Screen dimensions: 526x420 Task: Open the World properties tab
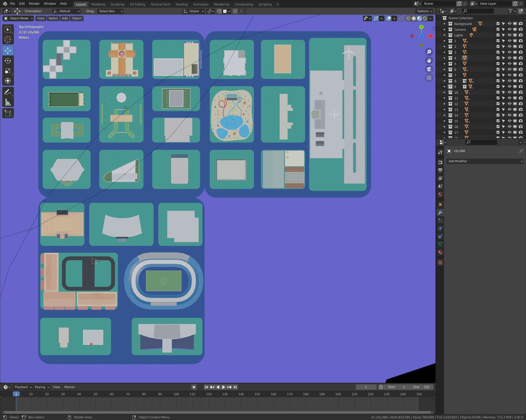(440, 195)
